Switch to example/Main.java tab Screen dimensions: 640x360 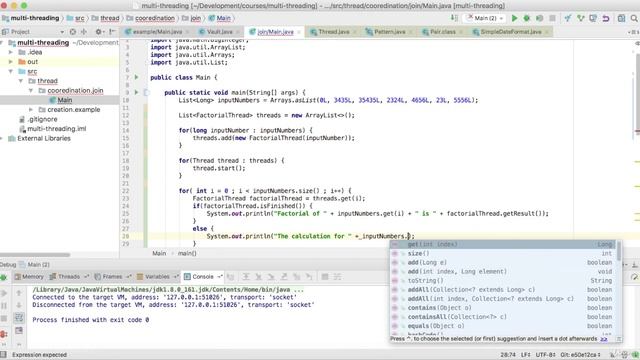point(157,31)
